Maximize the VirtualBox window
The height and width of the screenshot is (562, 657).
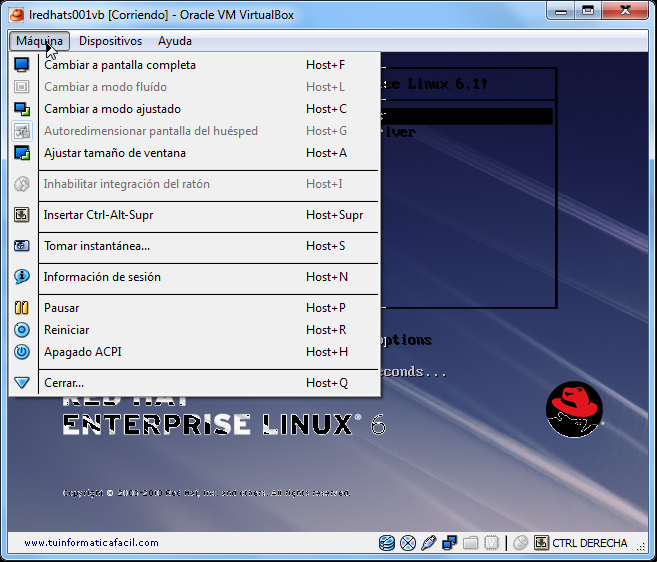(588, 11)
